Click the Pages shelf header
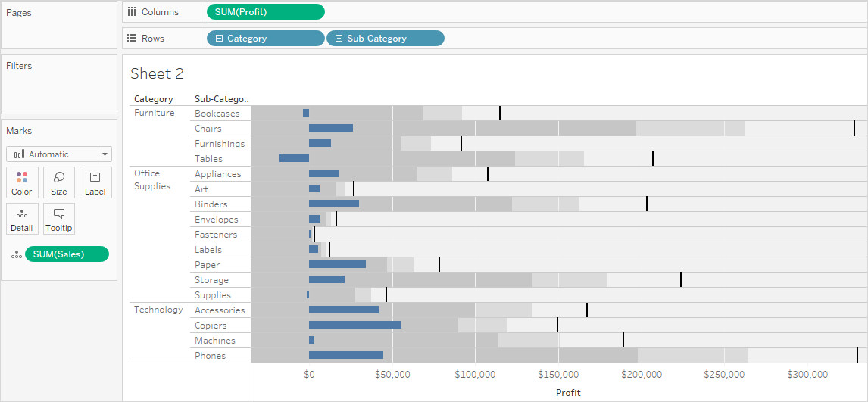Image resolution: width=868 pixels, height=402 pixels. 18,13
